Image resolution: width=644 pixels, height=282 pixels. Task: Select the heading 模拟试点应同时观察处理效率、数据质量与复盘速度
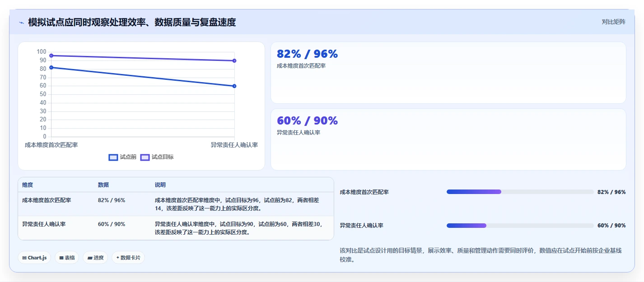coord(132,22)
